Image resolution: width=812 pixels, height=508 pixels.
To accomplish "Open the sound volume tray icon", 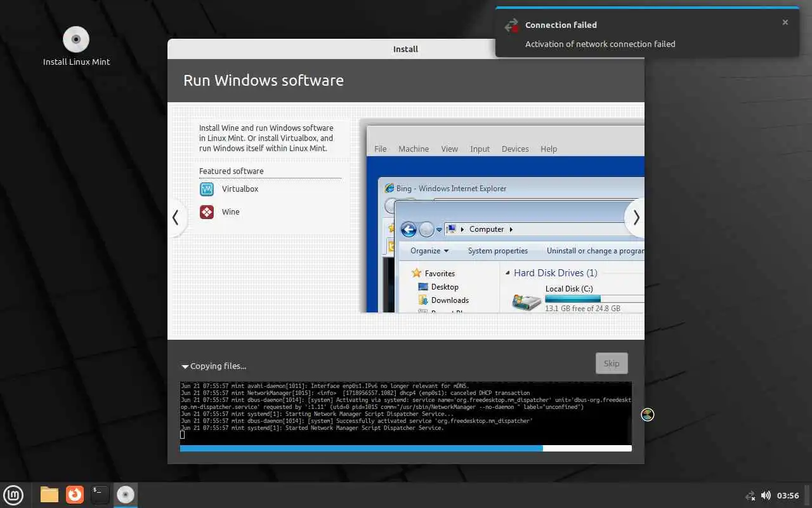I will click(766, 495).
